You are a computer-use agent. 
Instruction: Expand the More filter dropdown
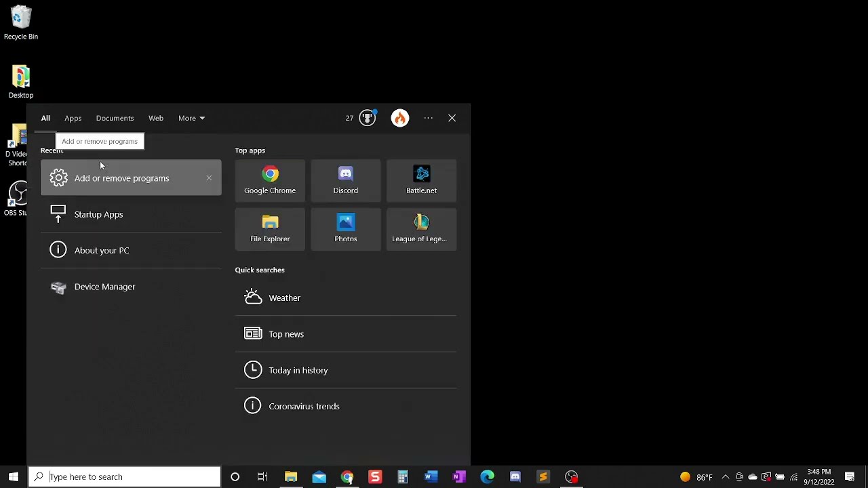coord(191,118)
